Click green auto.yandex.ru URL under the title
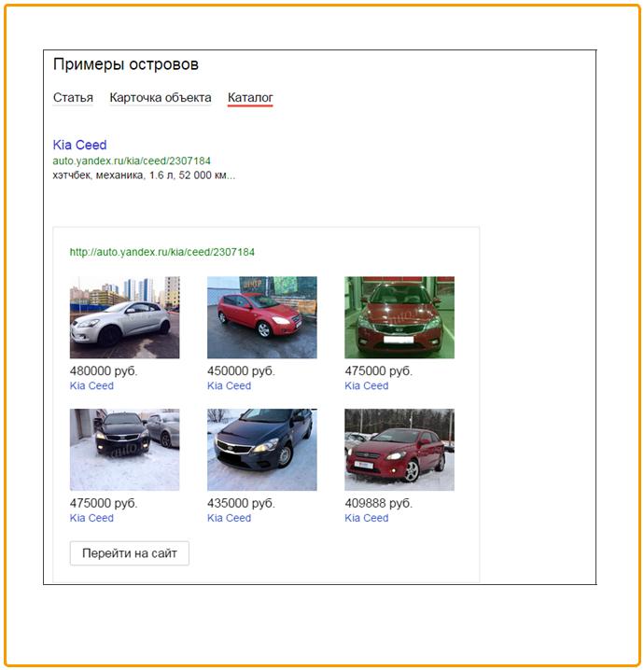The height and width of the screenshot is (670, 644). (x=132, y=161)
